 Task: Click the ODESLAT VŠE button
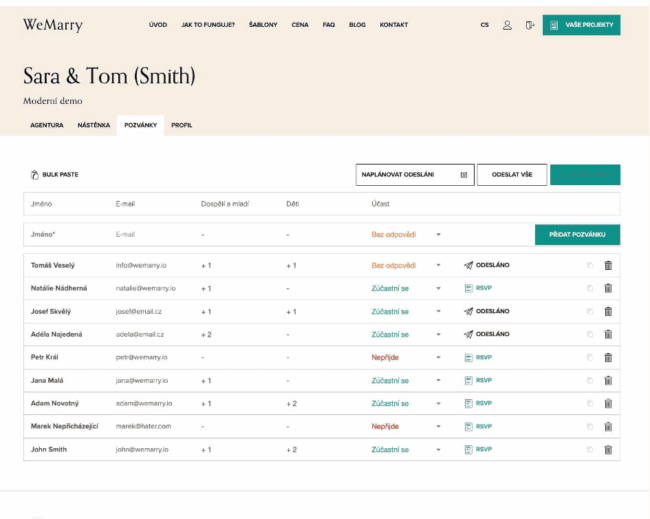pyautogui.click(x=512, y=175)
